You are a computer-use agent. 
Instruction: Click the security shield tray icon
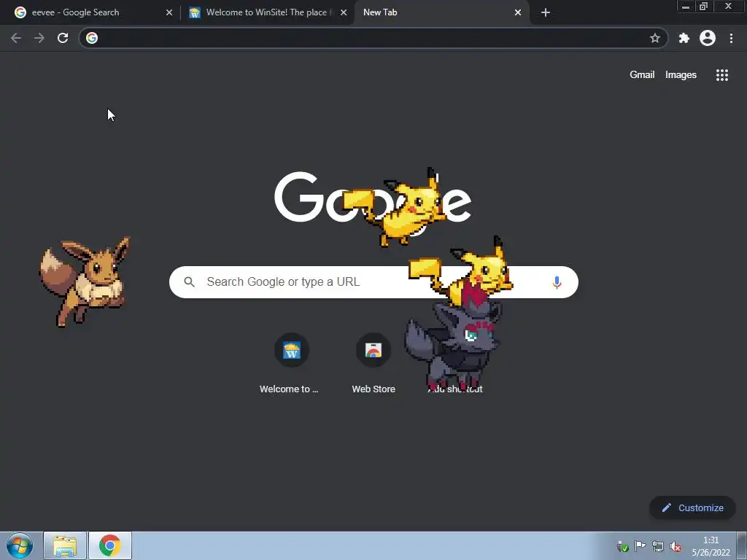(x=622, y=546)
